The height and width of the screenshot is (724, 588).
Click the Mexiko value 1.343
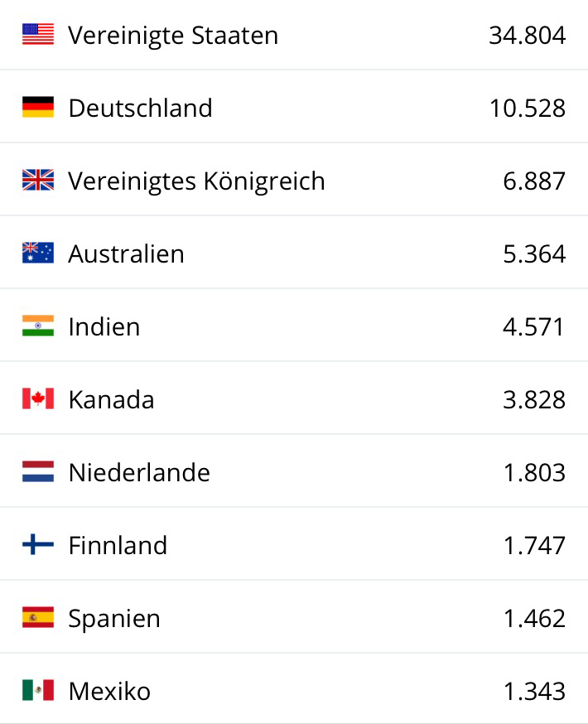pos(534,692)
